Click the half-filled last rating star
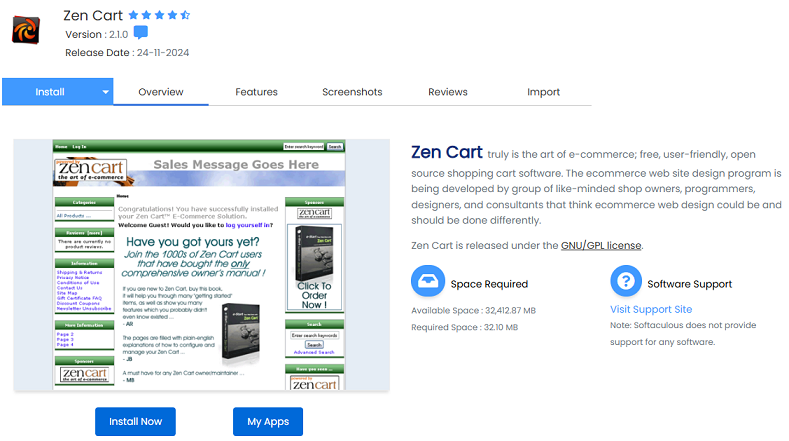 click(x=185, y=16)
